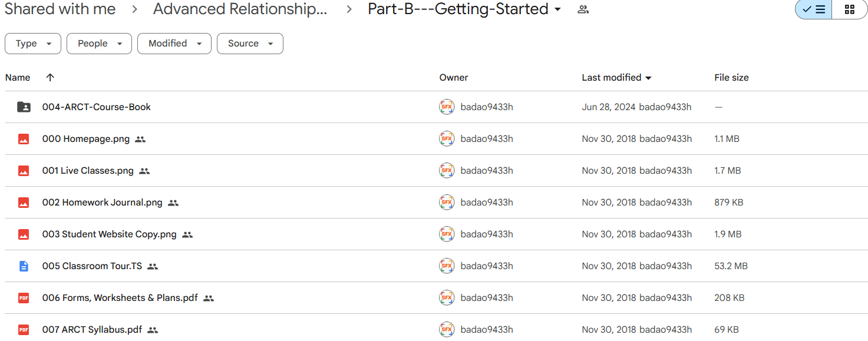Click the PDF icon beside 007 ARCT Syllabus.pdf
Screen dimensions: 868x341
pos(24,330)
